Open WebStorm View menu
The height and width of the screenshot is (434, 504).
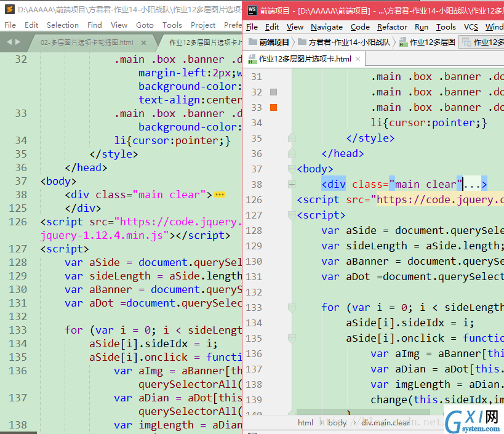pos(295,27)
